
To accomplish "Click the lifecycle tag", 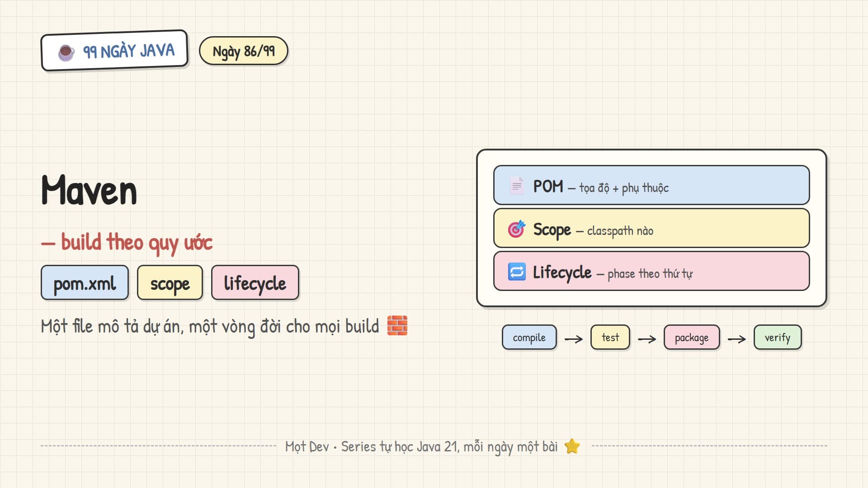I will click(x=255, y=283).
